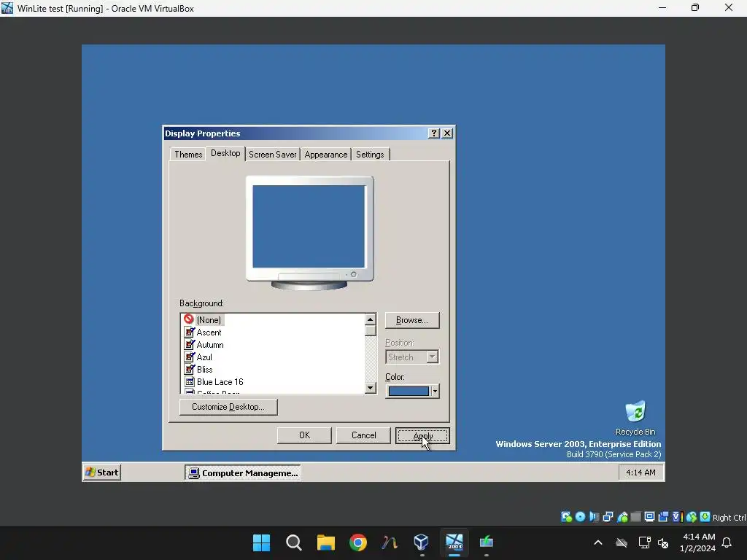Viewport: 747px width, 560px height.
Task: Click the VirtualBox CPU/virtualization status icon
Action: (x=677, y=517)
